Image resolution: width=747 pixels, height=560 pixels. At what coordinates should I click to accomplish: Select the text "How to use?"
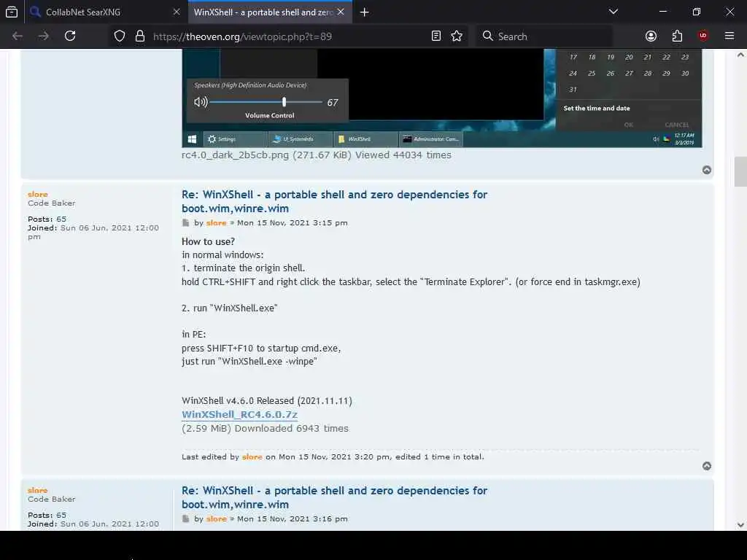pyautogui.click(x=208, y=241)
